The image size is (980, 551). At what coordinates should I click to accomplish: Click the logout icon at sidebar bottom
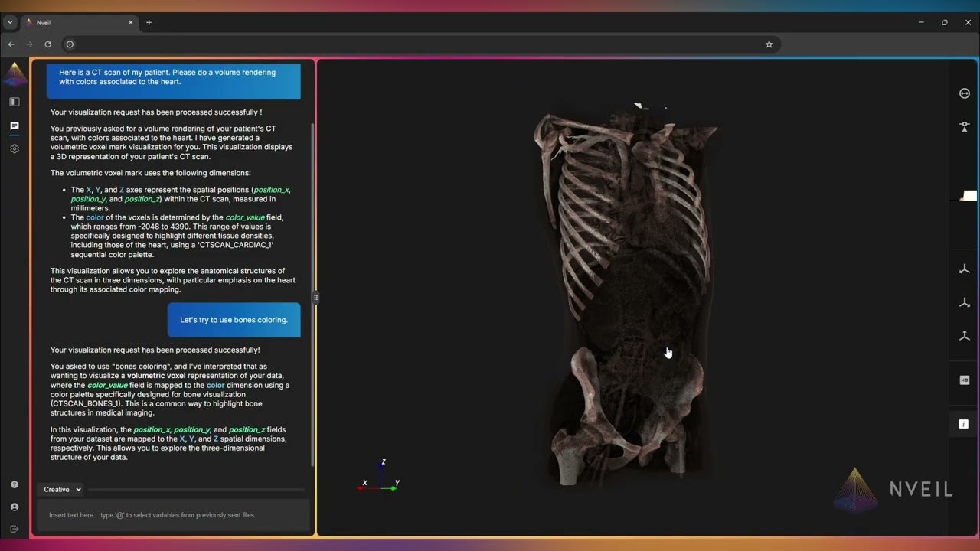[15, 529]
